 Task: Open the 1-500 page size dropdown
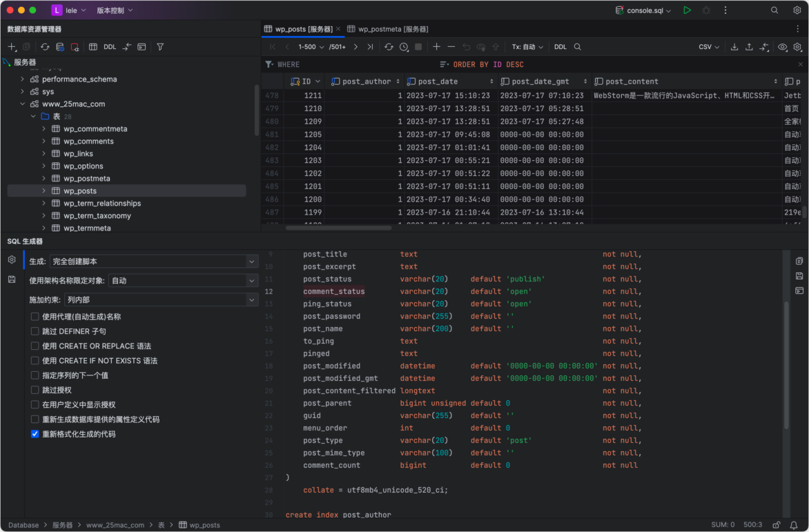[311, 47]
